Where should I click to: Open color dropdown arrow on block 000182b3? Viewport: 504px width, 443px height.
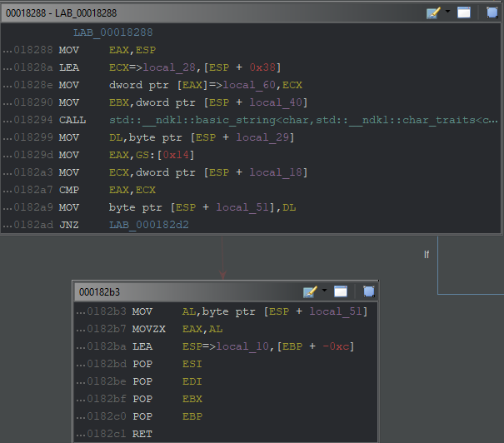point(325,291)
